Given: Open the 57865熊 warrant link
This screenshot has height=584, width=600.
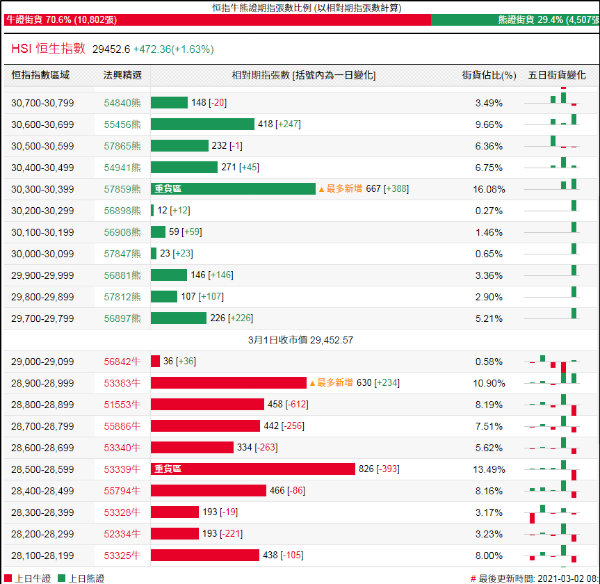Looking at the screenshot, I should [x=122, y=146].
